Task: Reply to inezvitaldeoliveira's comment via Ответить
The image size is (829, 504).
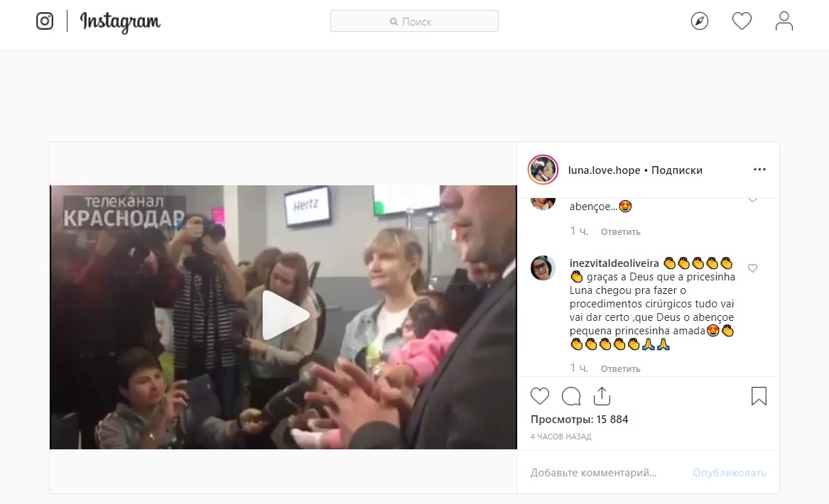Action: click(620, 368)
